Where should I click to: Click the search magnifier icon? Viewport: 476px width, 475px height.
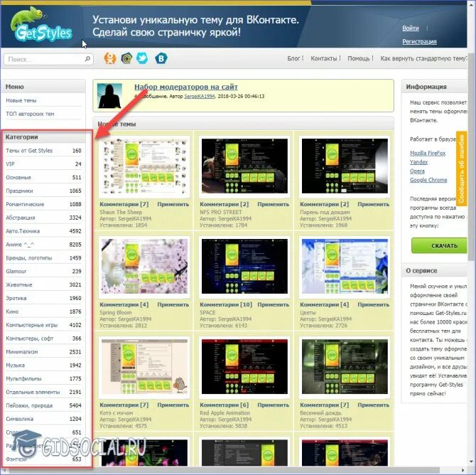87,58
